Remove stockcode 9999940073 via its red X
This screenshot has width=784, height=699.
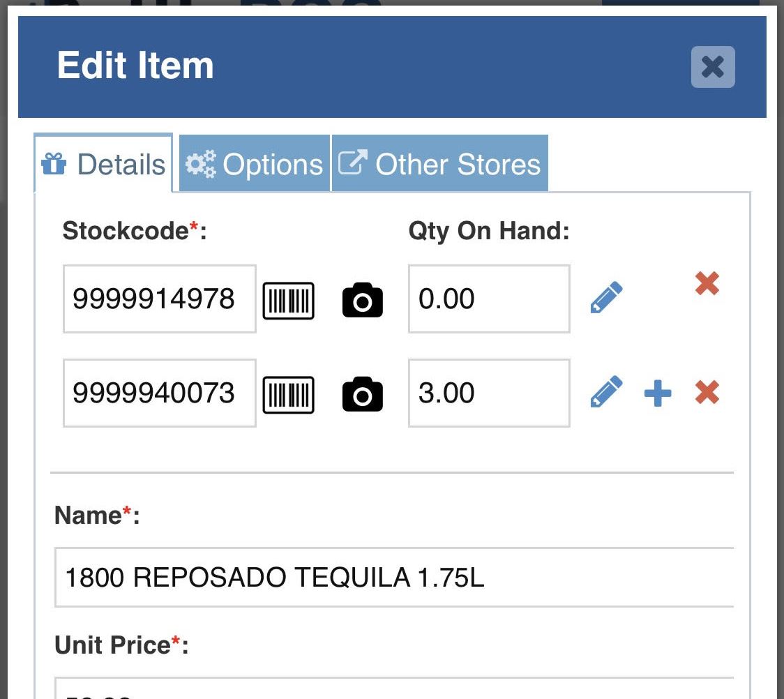tap(707, 393)
